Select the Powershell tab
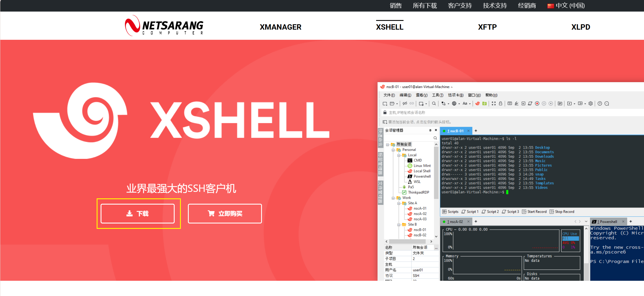The width and height of the screenshot is (644, 296). [x=608, y=222]
